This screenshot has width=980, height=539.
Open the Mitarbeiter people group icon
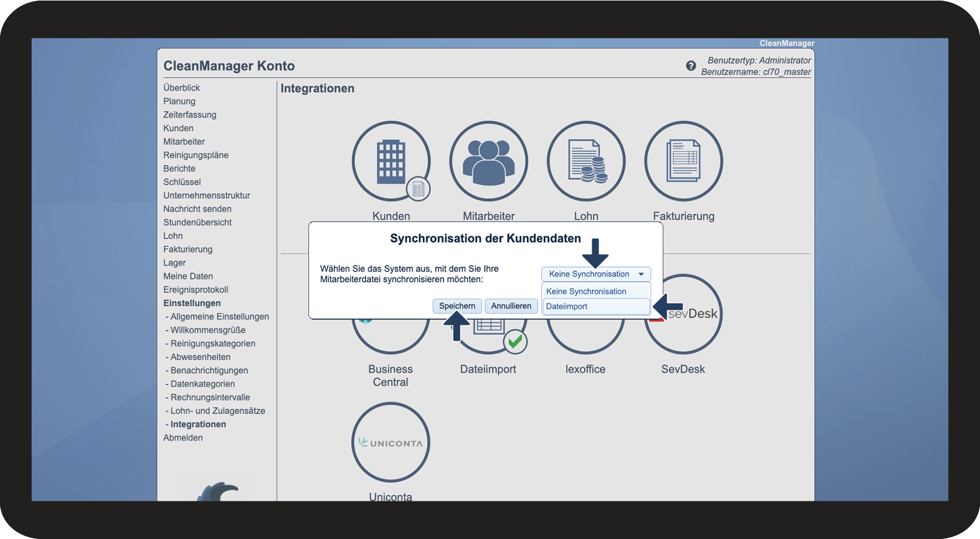pos(489,161)
